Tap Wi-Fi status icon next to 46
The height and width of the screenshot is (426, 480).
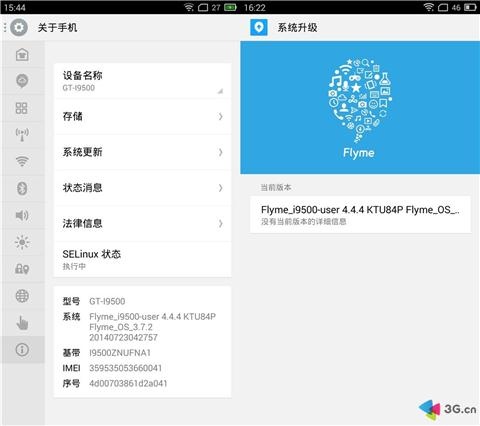click(429, 7)
